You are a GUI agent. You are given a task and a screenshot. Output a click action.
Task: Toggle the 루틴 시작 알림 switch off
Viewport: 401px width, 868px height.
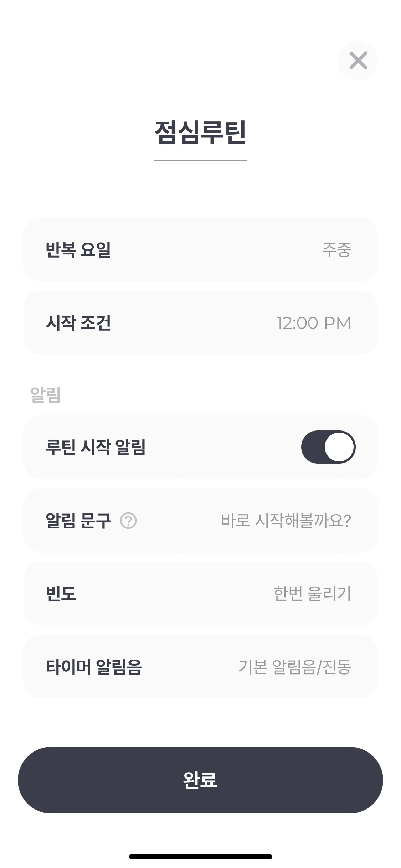[x=328, y=447]
